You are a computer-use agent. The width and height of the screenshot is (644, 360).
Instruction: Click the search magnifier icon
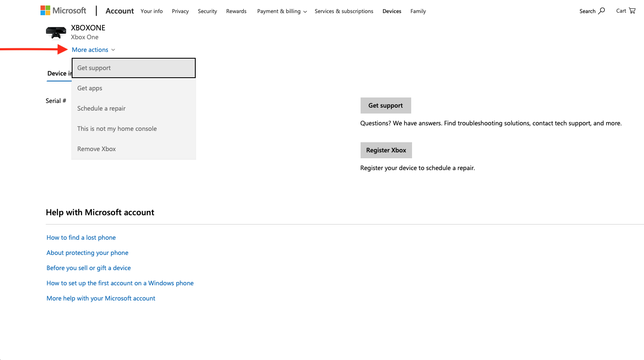point(601,11)
